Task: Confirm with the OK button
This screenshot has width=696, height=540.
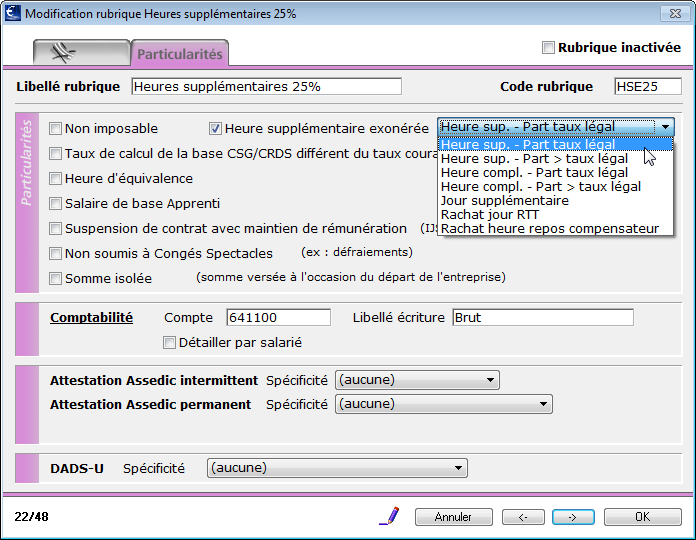Action: point(643,517)
